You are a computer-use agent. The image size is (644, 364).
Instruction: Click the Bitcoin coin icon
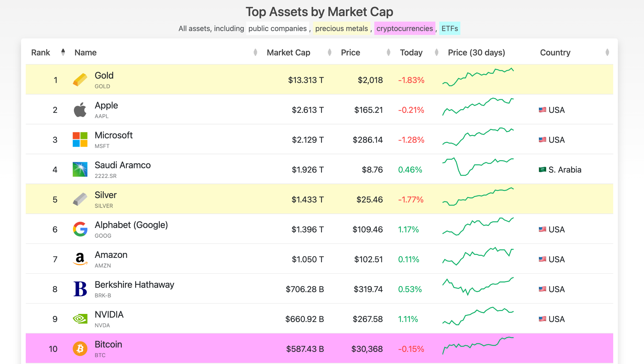80,349
